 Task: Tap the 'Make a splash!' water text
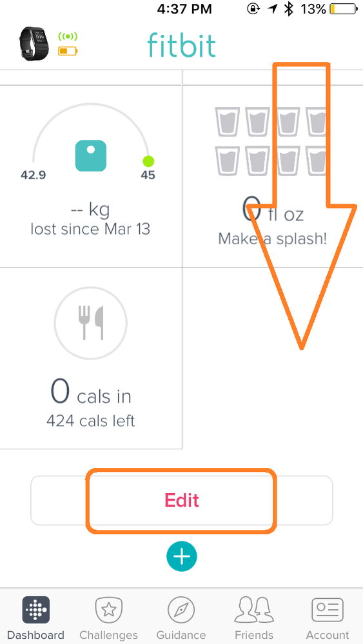273,239
